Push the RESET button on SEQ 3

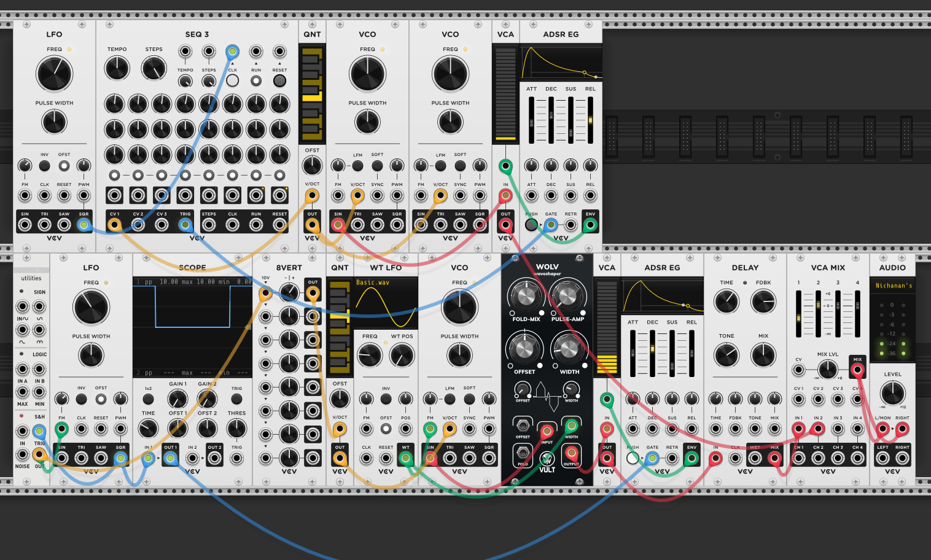(279, 80)
